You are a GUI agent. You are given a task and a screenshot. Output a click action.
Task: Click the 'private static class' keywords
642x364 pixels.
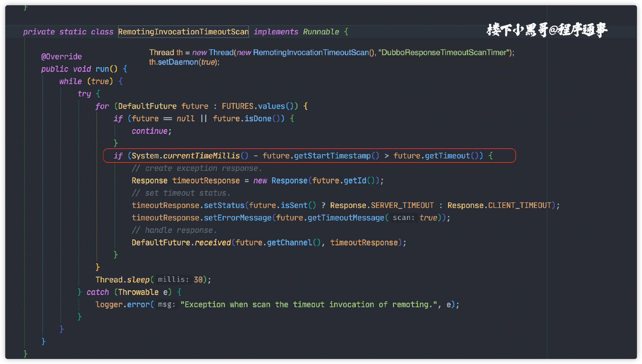pos(68,32)
